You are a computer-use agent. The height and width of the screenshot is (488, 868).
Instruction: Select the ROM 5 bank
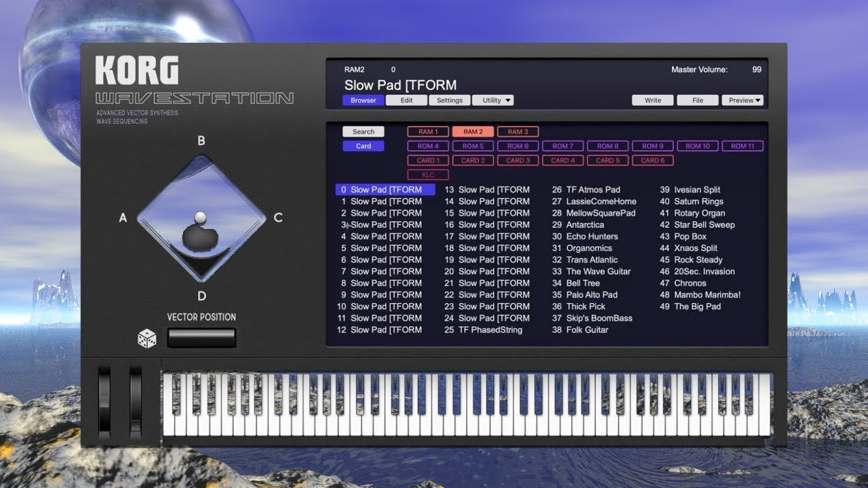[x=473, y=146]
